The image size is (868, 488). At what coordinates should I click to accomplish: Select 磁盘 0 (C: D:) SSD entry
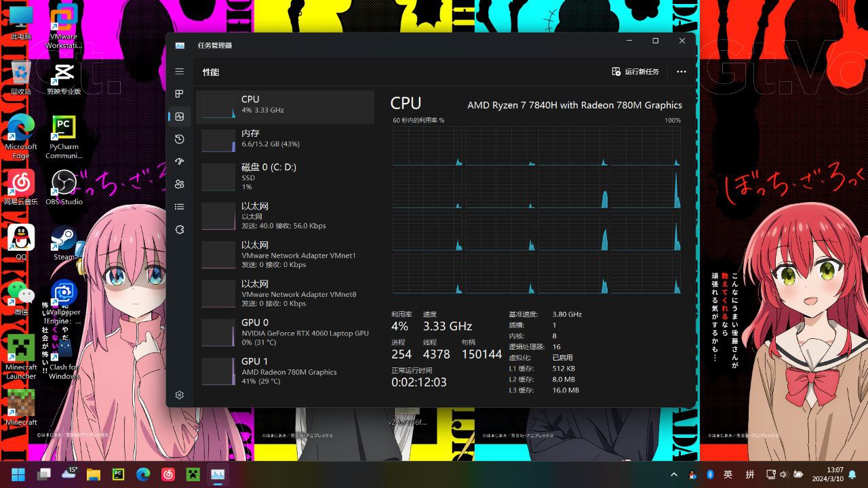click(x=285, y=176)
